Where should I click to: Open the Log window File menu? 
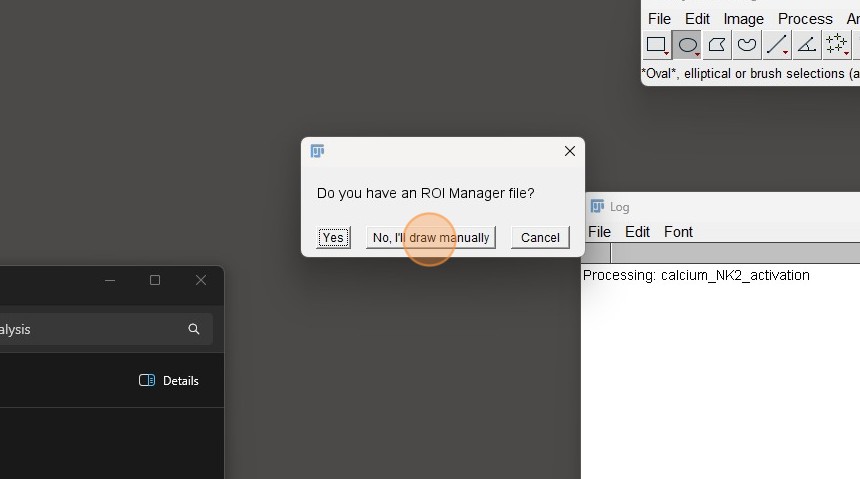(599, 232)
